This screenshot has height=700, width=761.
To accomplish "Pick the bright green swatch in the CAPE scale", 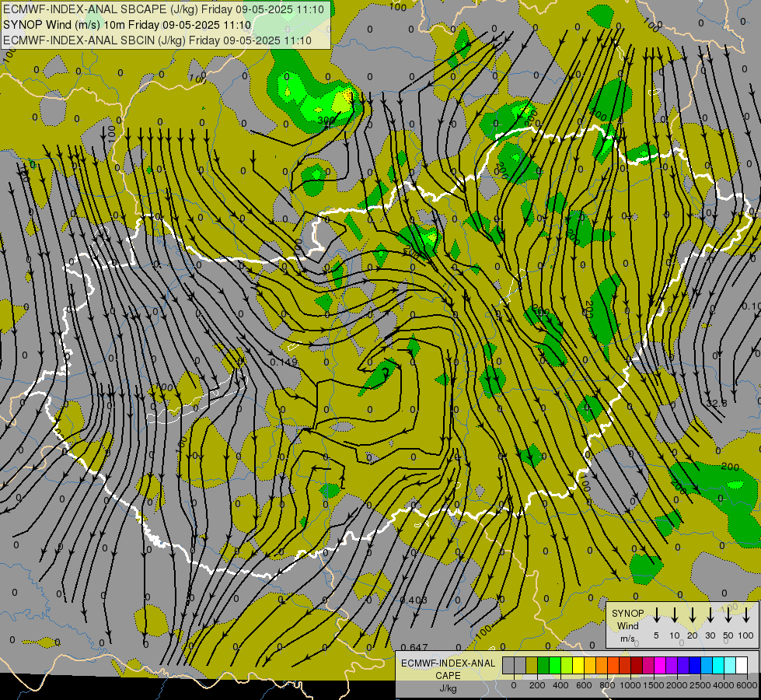I will 555,666.
